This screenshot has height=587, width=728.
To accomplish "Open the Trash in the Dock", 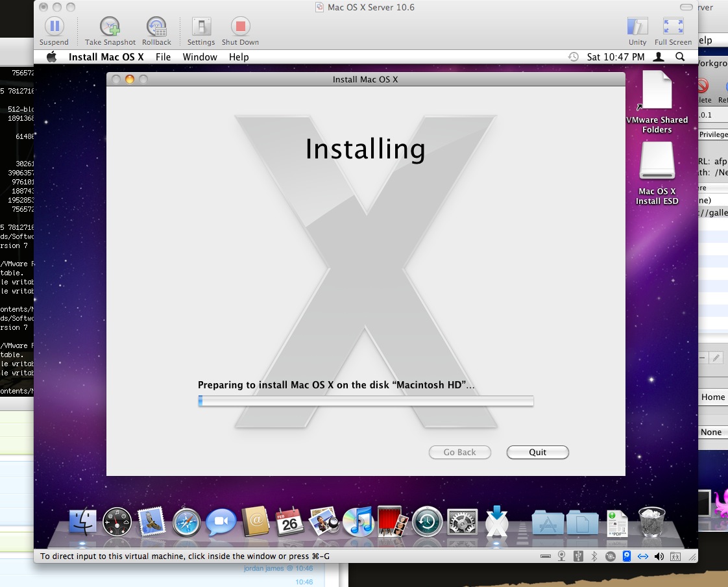I will coord(652,522).
